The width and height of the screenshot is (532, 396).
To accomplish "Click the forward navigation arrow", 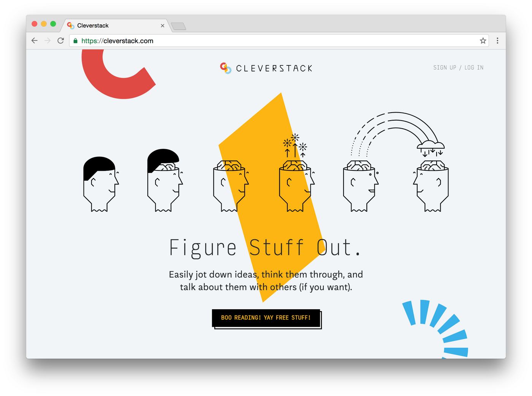I will point(47,40).
